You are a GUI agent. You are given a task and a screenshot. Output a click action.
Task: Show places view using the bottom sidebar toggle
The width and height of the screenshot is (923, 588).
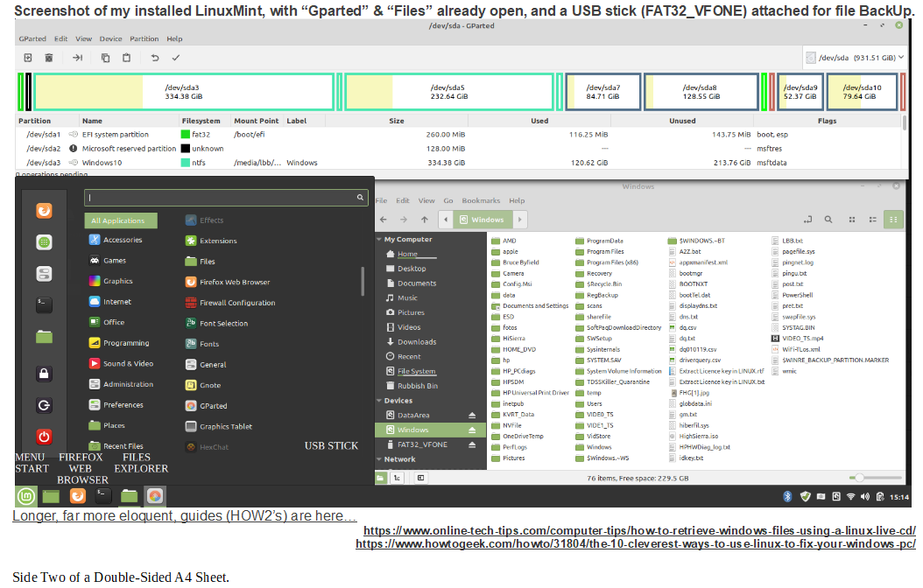[x=381, y=478]
